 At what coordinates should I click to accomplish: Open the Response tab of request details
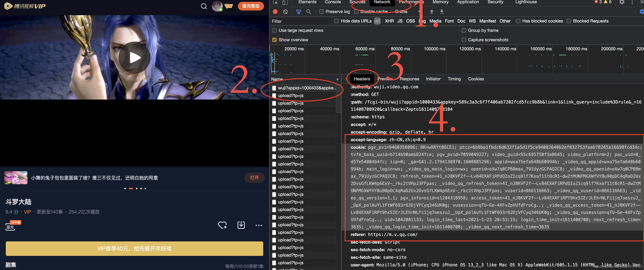pyautogui.click(x=409, y=79)
